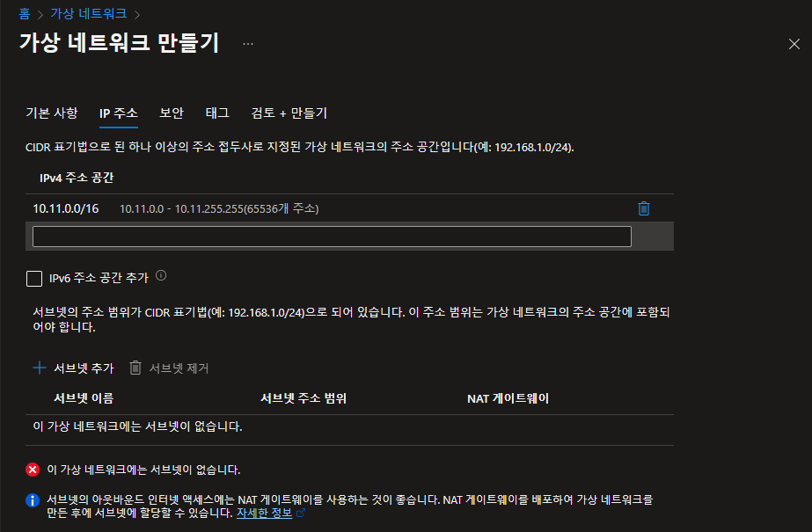Click the blue info icon beside the NAT gateway notice
This screenshot has height=532, width=812.
[33, 500]
